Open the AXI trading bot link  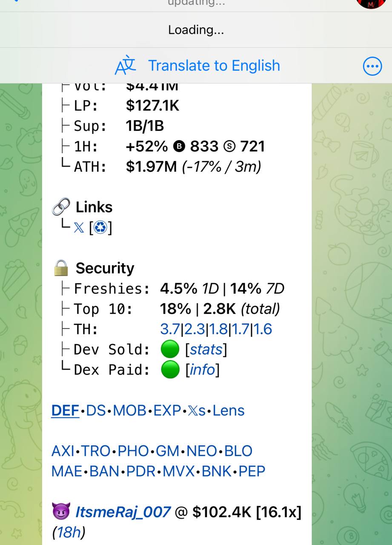(63, 451)
